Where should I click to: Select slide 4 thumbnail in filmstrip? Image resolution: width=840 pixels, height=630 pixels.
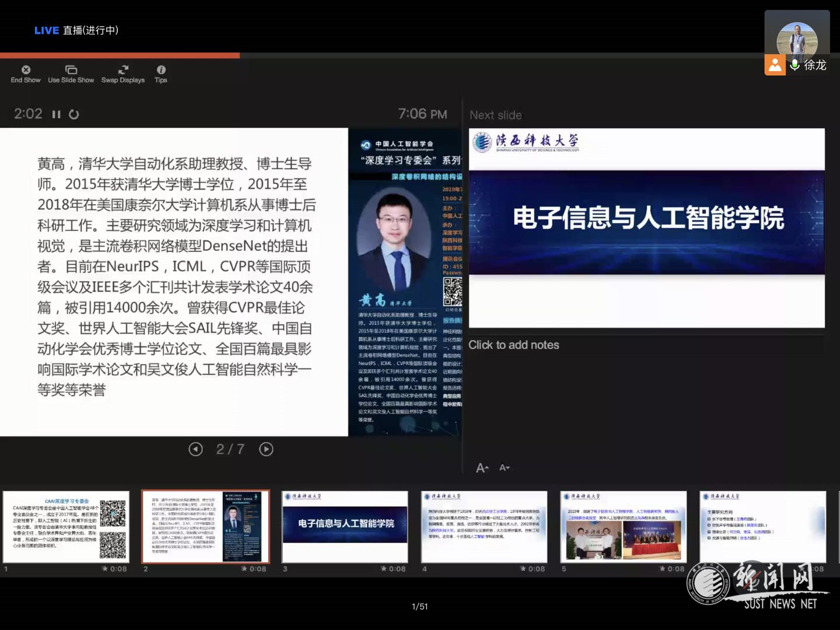(x=484, y=527)
